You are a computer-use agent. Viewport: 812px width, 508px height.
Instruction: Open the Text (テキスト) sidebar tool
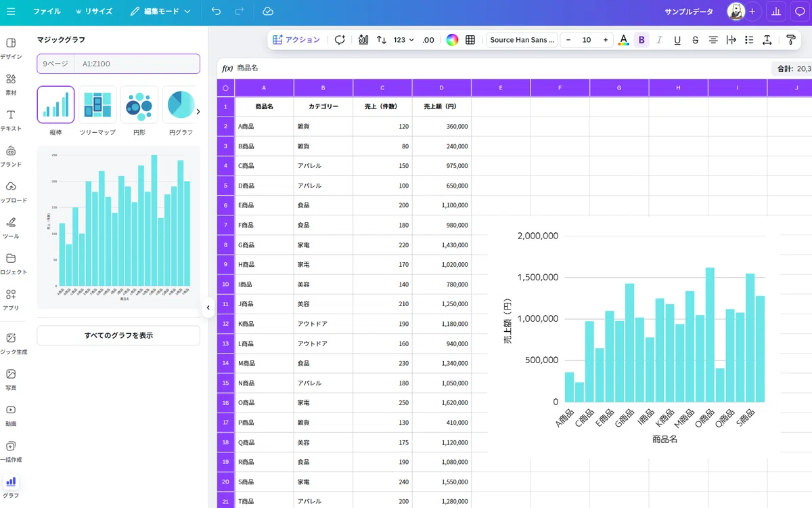pos(11,120)
